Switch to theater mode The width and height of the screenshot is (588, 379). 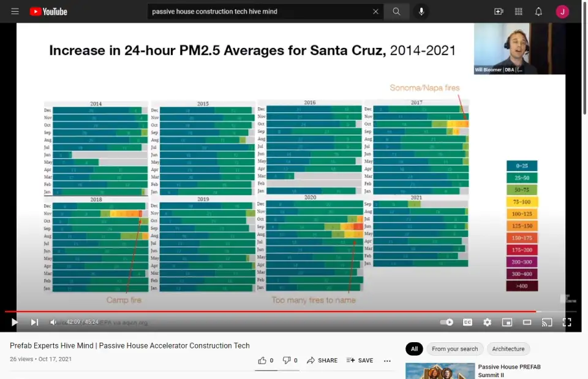(527, 322)
